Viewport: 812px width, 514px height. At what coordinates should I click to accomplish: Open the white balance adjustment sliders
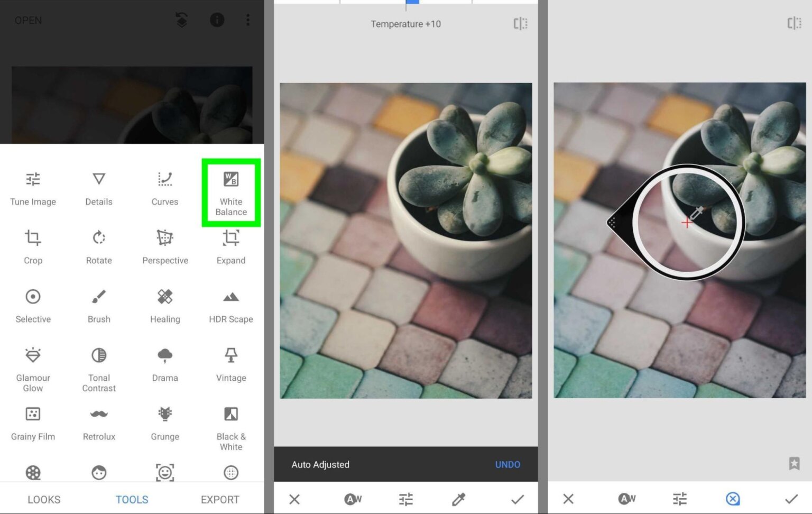click(x=405, y=499)
